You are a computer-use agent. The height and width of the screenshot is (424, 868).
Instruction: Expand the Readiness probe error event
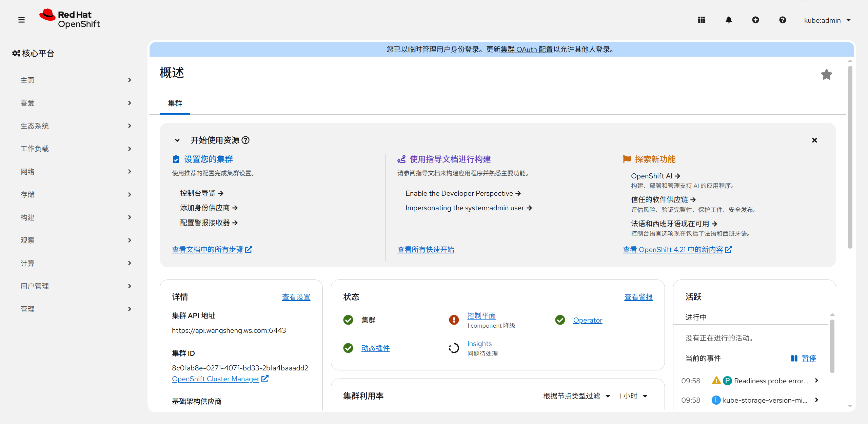(x=816, y=381)
